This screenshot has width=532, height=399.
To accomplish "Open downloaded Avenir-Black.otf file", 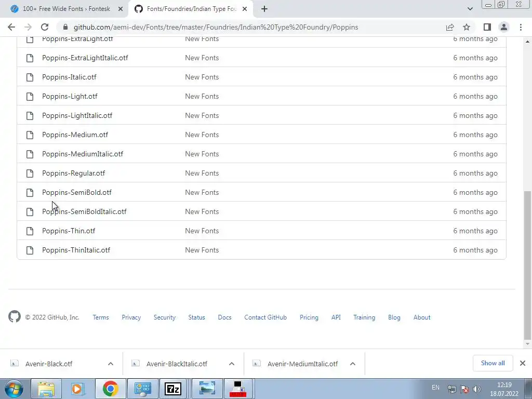I will click(x=49, y=364).
